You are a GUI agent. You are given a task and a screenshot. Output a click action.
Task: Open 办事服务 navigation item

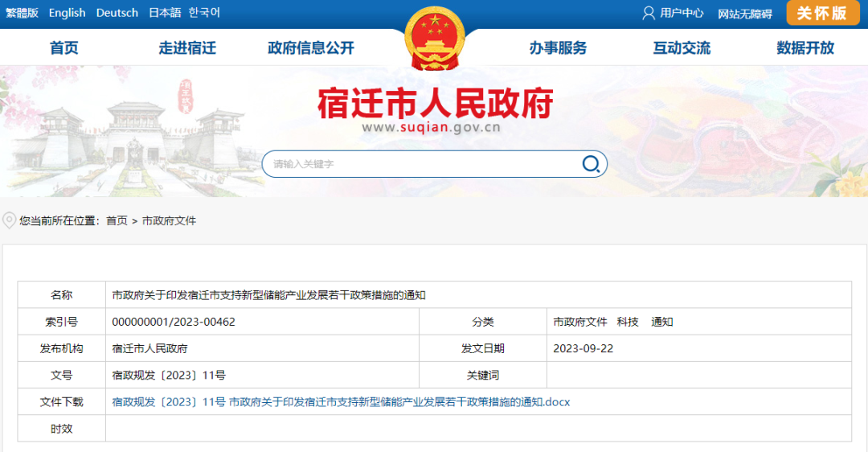[x=558, y=48]
